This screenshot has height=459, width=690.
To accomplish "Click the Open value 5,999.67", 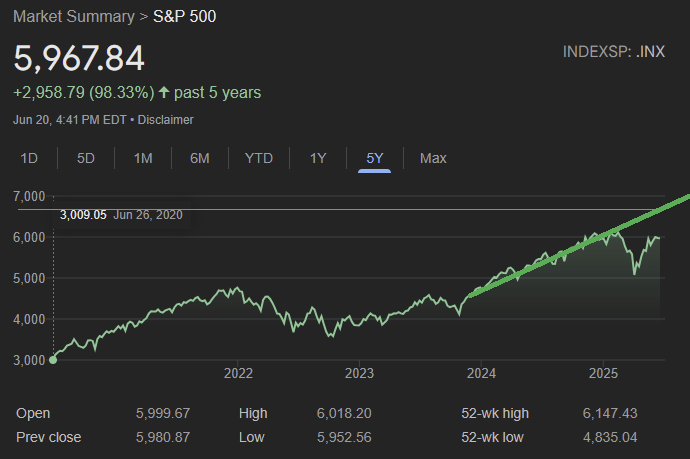I will tap(163, 413).
